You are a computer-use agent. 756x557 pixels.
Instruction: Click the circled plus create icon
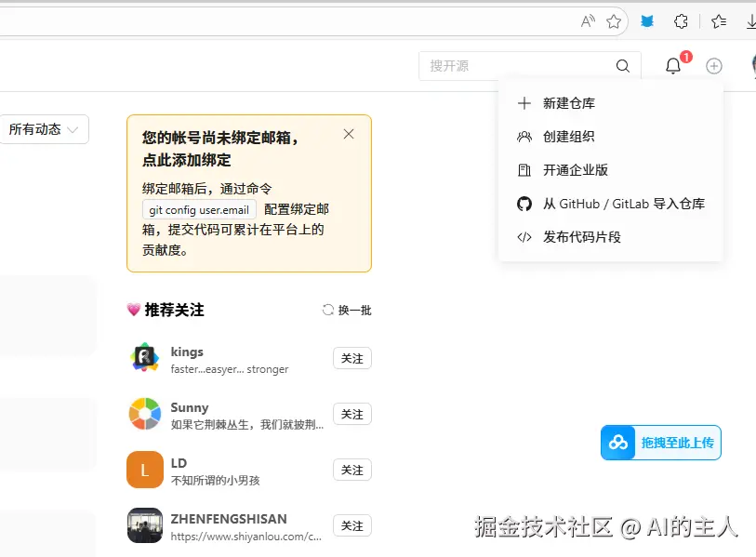[x=714, y=66]
